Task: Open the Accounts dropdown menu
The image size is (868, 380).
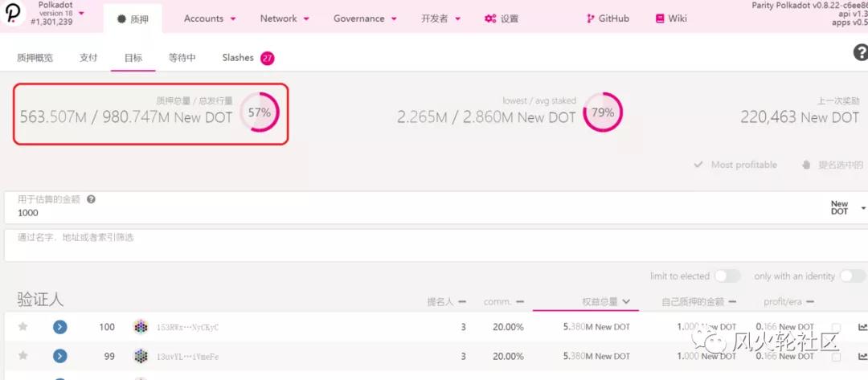Action: click(x=209, y=18)
